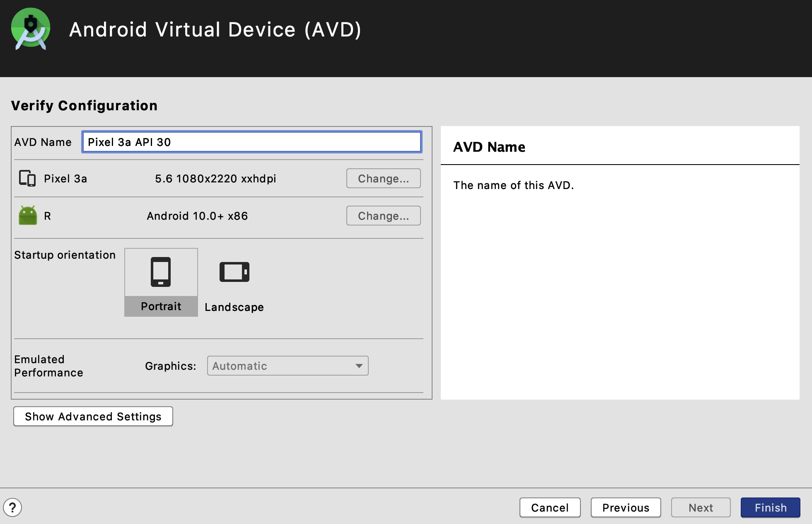Click the portrait phone icon
812x524 pixels.
[x=161, y=272]
